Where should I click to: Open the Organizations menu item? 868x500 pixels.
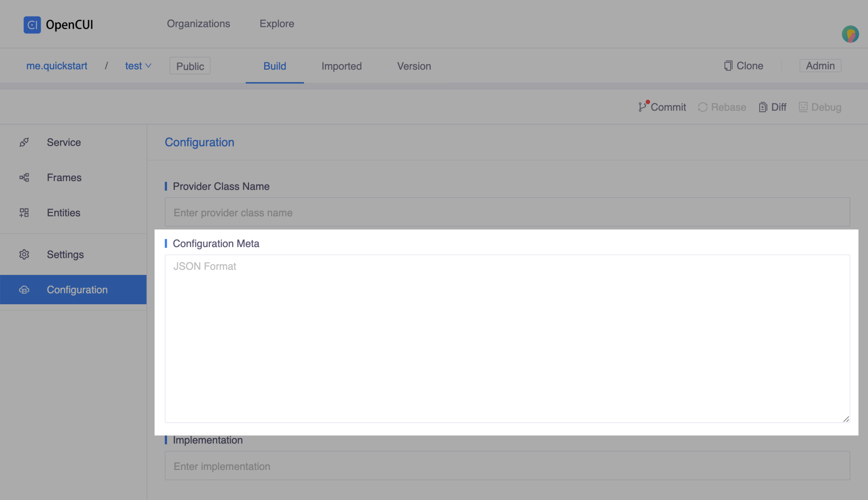[199, 24]
